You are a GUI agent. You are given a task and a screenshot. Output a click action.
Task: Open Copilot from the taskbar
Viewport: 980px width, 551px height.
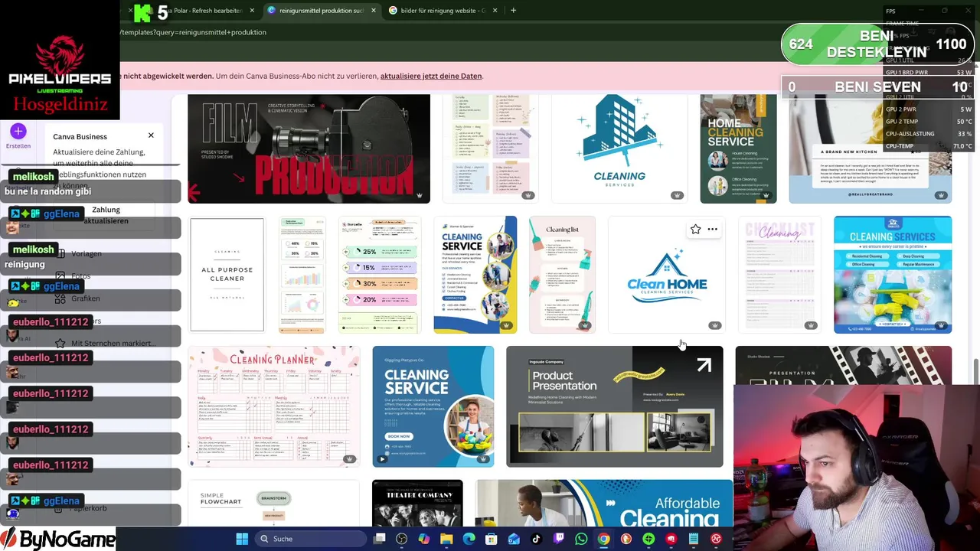423,539
